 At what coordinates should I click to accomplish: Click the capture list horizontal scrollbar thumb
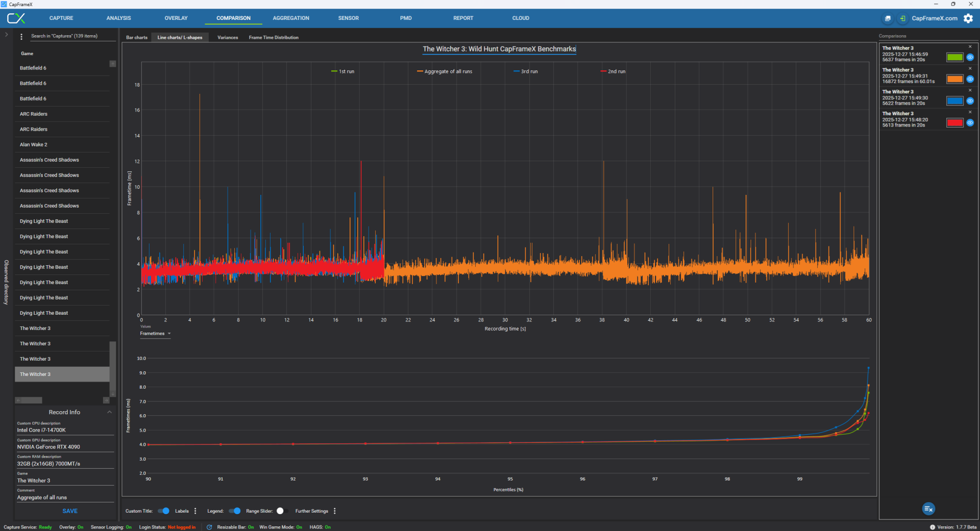pos(32,400)
